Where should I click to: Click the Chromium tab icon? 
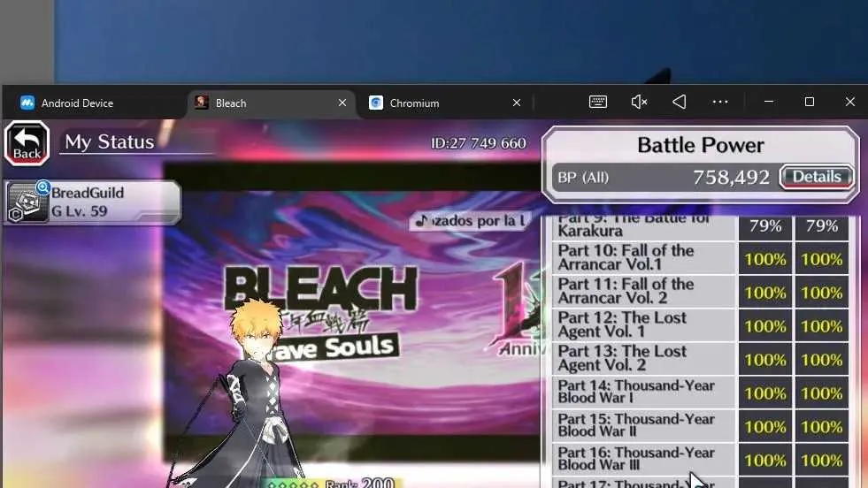pos(376,103)
